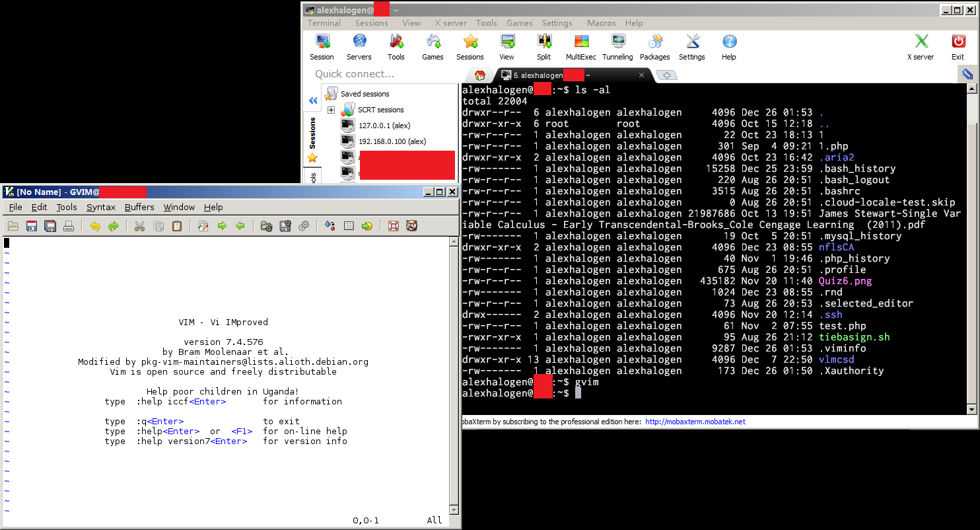Click Quiz6.png in the terminal listing
The height and width of the screenshot is (530, 980).
point(845,281)
